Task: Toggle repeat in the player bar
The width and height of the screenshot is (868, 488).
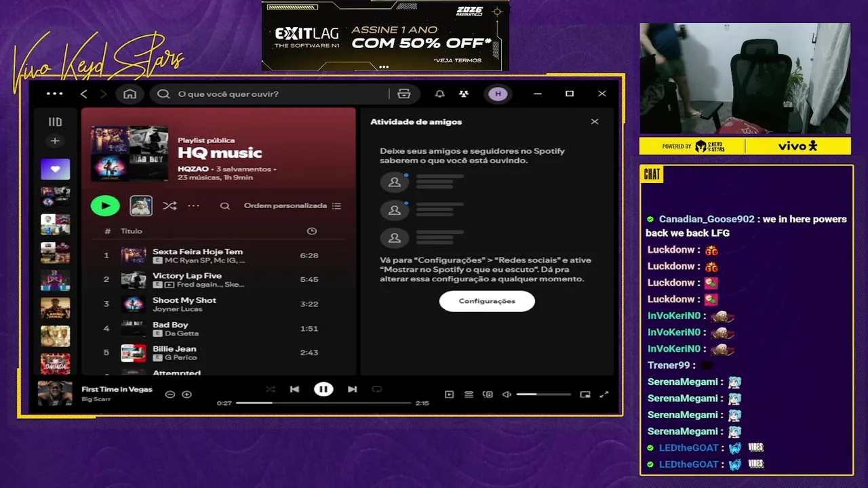Action: pos(377,389)
